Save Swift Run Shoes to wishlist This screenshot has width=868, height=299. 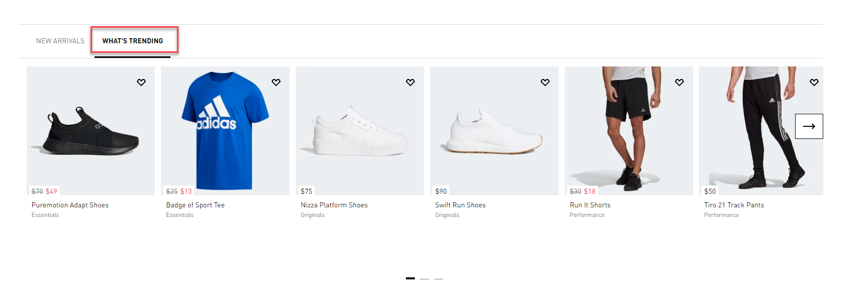tap(545, 82)
